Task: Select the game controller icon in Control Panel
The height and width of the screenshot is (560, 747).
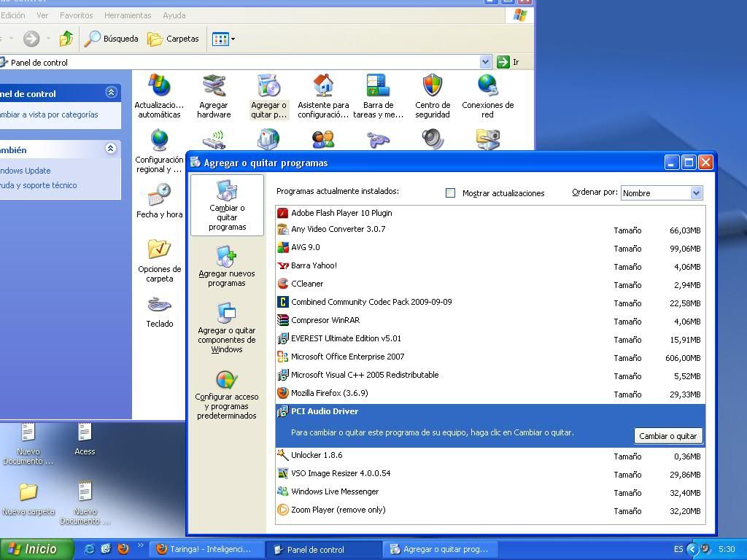Action: coord(379,139)
